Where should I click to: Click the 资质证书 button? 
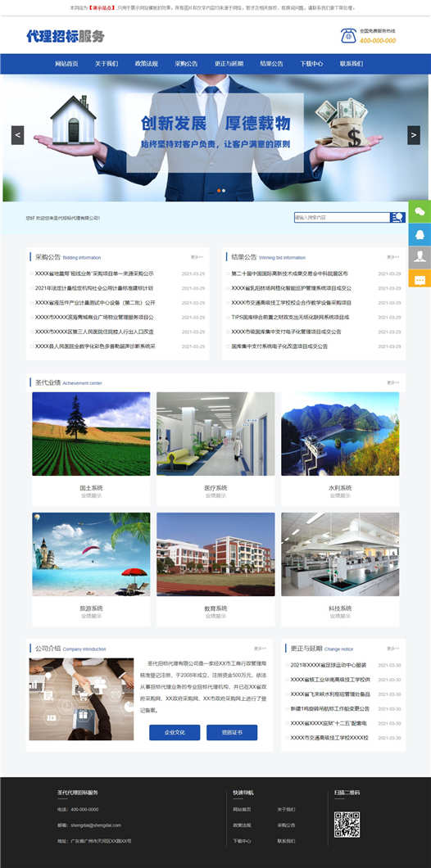click(x=232, y=732)
